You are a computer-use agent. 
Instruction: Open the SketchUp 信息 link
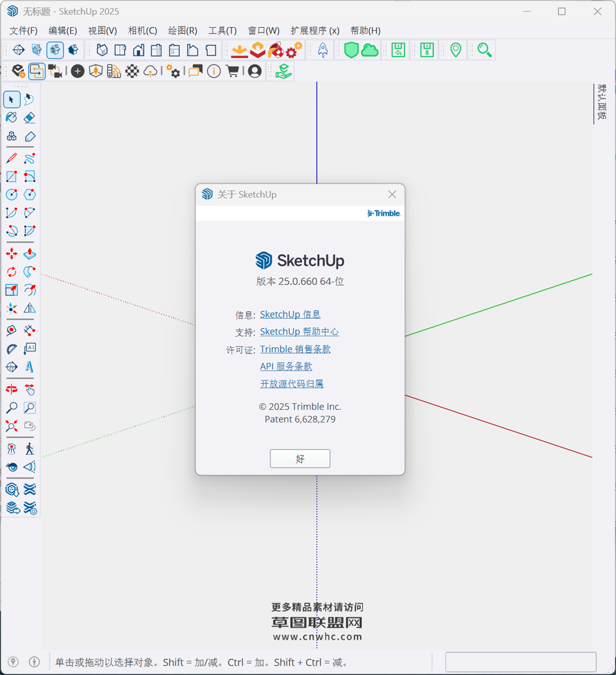[290, 314]
